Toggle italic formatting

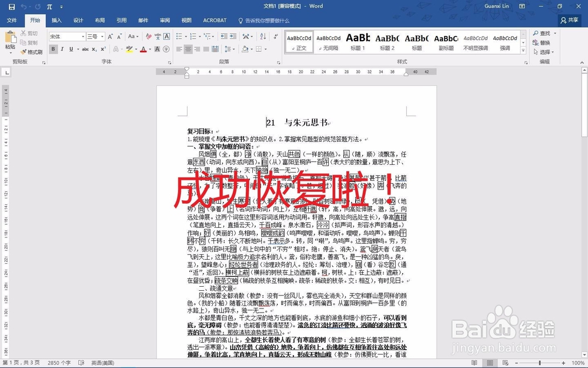pos(62,48)
